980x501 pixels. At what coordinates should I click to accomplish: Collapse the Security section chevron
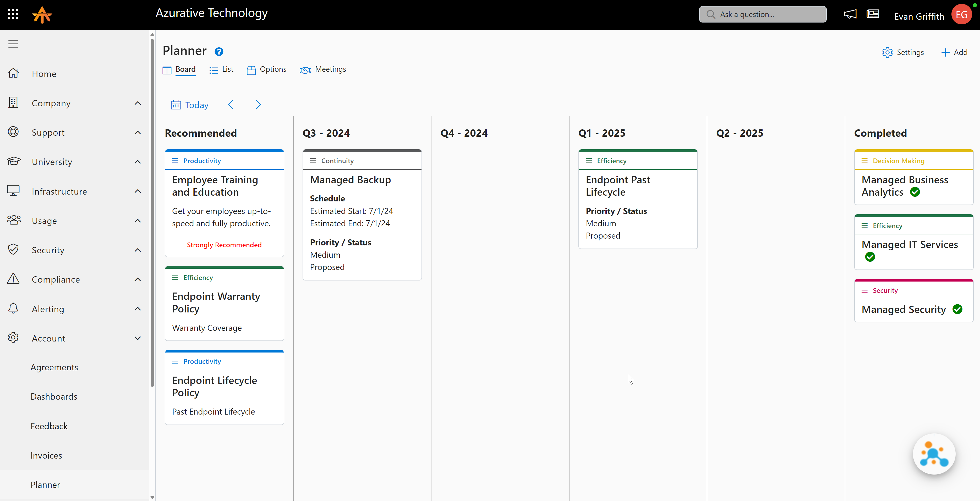pos(138,250)
